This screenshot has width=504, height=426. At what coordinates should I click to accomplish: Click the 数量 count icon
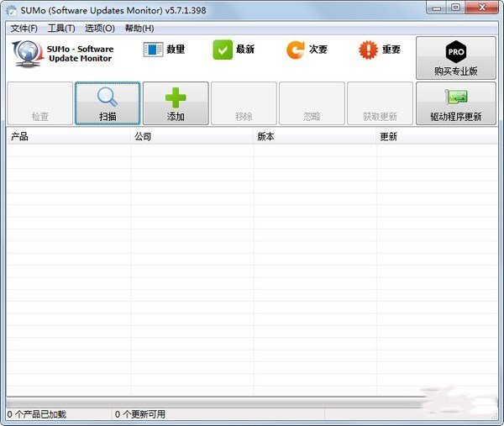tap(153, 50)
